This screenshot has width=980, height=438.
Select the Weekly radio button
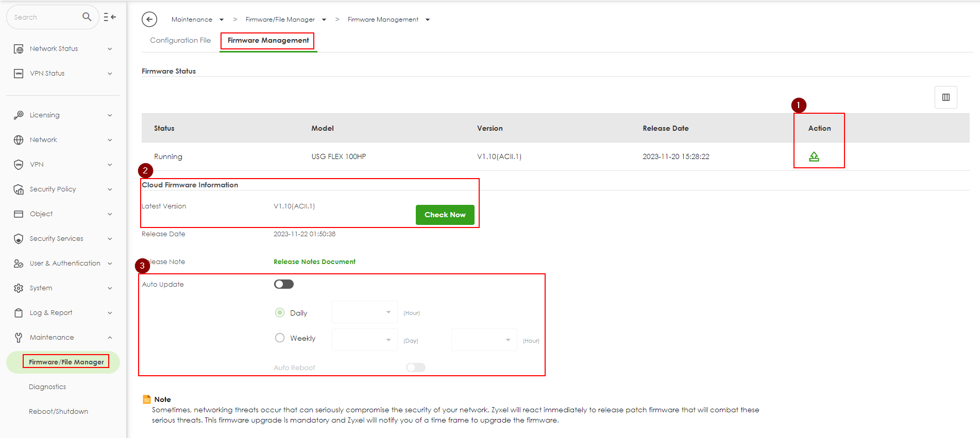(x=280, y=338)
